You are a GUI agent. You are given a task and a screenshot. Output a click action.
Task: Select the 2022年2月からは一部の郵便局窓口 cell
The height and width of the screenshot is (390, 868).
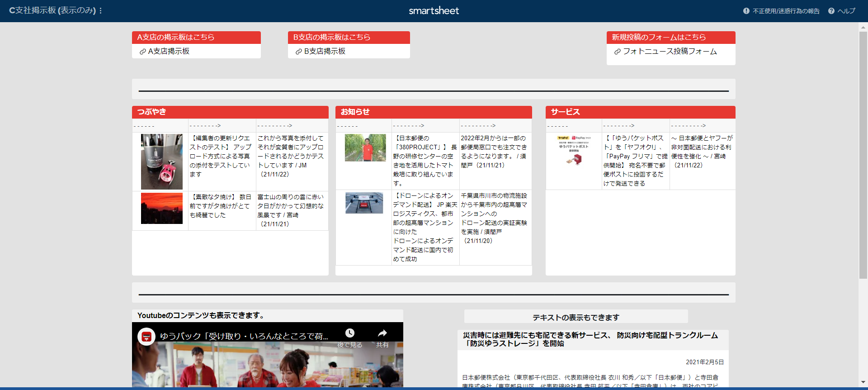[x=495, y=161]
